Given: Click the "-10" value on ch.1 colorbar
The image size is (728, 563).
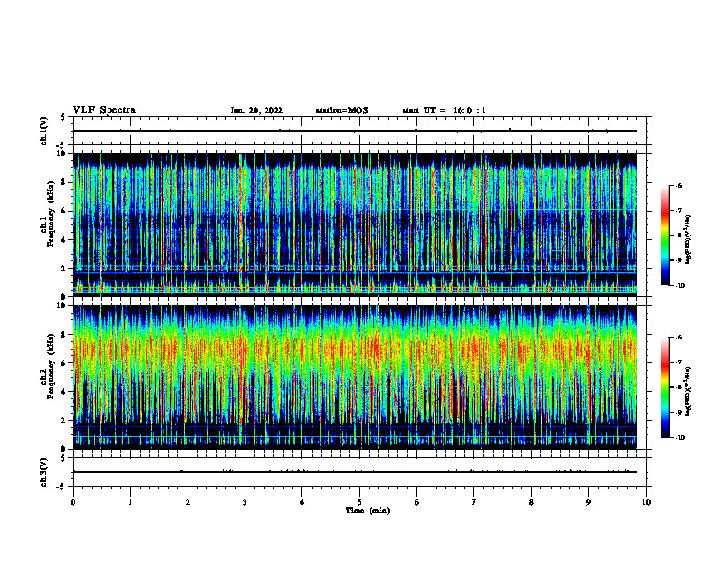Looking at the screenshot, I should (680, 286).
